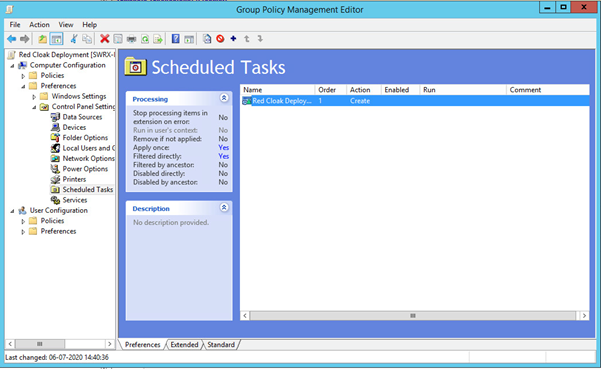Image resolution: width=601 pixels, height=369 pixels.
Task: Click the red Disable item toolbar icon
Action: [x=220, y=39]
